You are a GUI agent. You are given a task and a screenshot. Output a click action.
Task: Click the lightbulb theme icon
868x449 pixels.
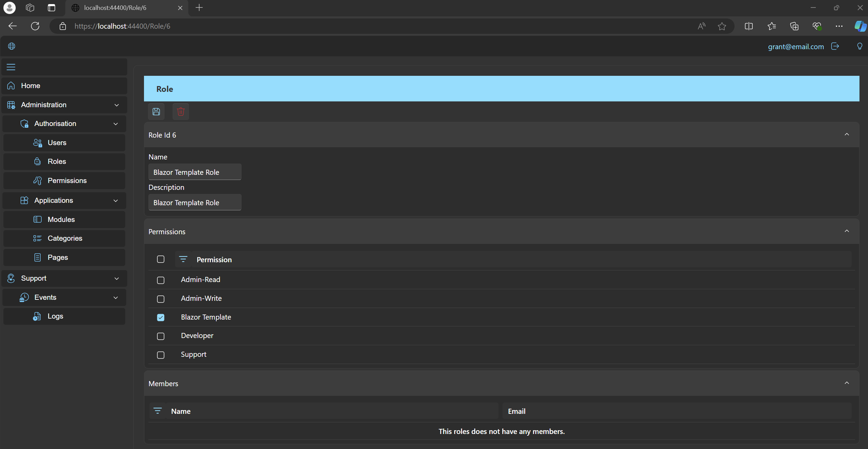coord(859,46)
